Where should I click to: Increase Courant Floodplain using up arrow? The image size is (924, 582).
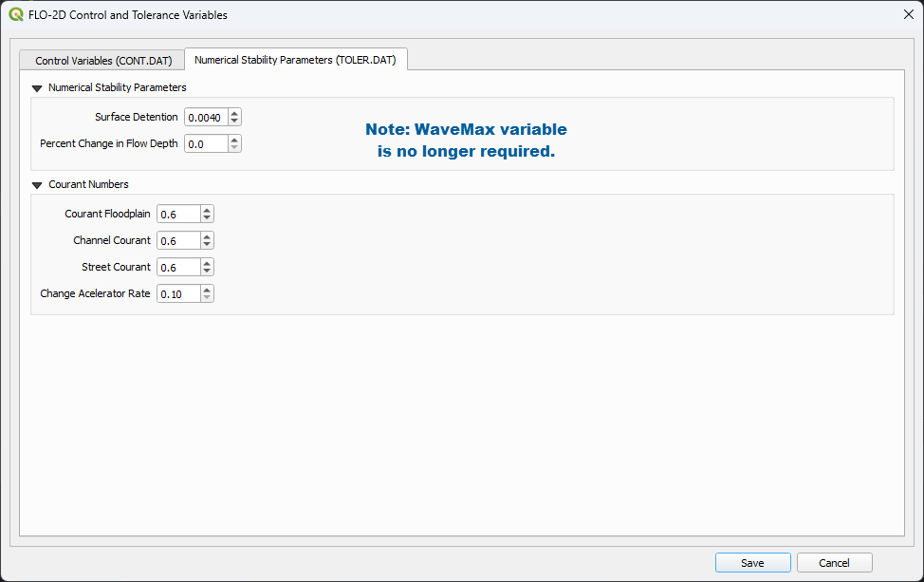coord(208,210)
